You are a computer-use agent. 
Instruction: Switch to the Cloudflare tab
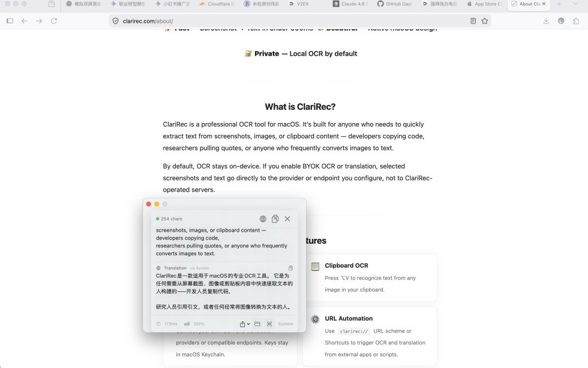[217, 4]
